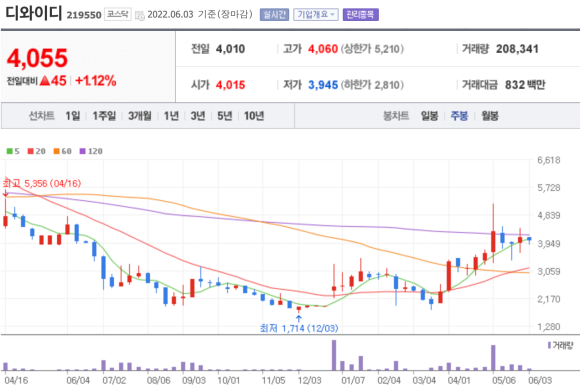580x392 pixels.
Task: Select the 1년 line chart tab
Action: (171, 116)
